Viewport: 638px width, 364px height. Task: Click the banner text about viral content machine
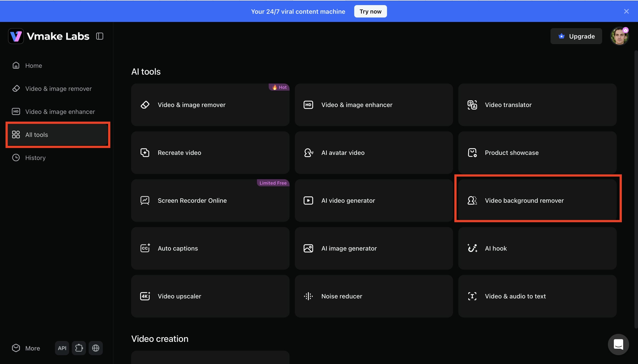point(298,12)
